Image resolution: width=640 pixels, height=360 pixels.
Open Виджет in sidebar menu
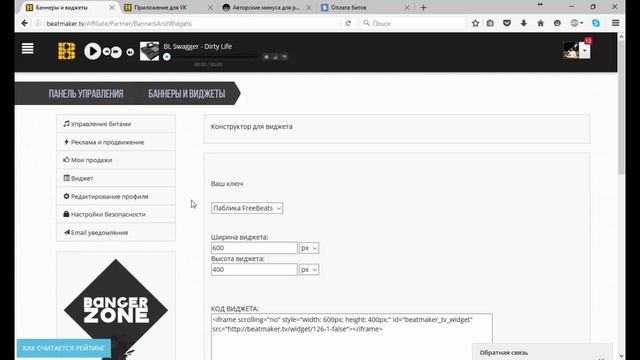click(x=116, y=178)
